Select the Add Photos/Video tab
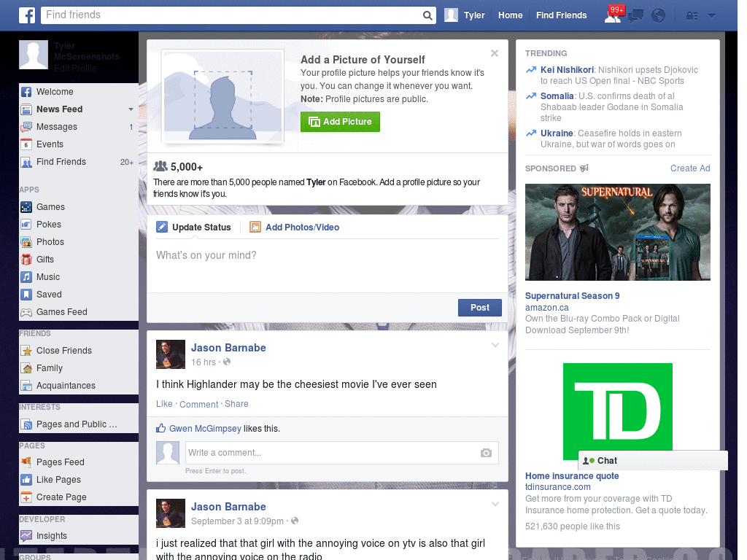Viewport: 747px width, 560px height. 295,227
